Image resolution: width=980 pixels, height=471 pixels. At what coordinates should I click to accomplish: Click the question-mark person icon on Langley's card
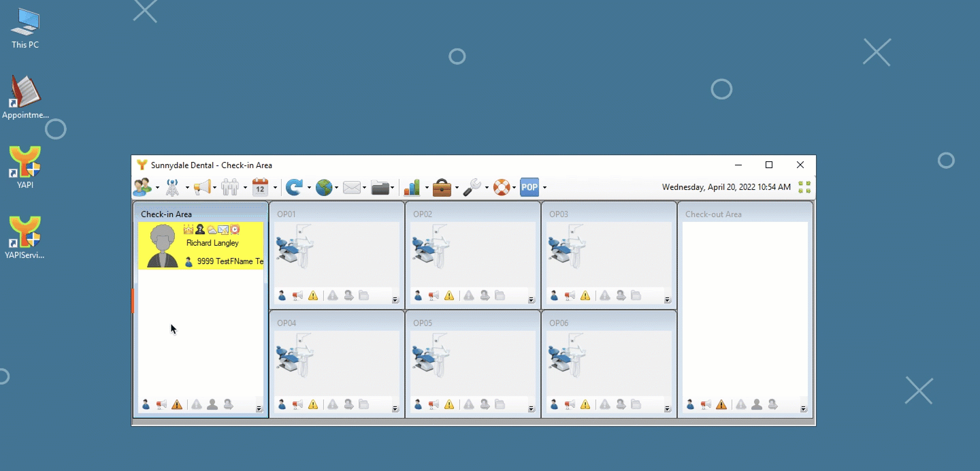coord(200,229)
